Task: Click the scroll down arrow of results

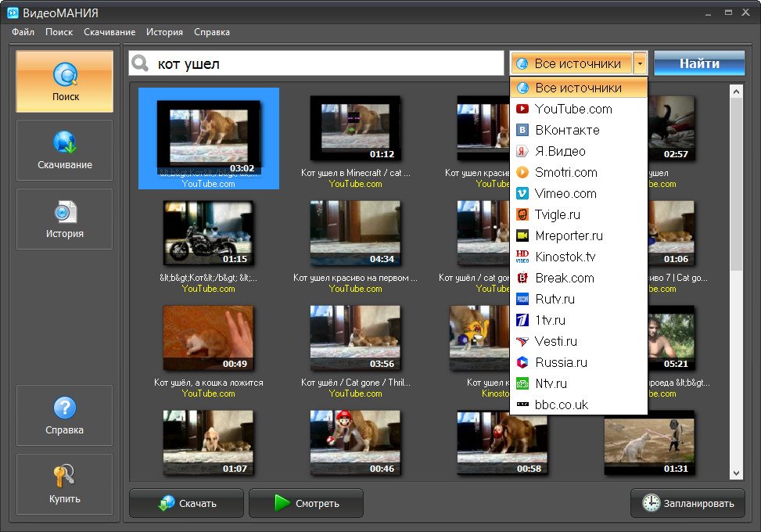Action: 736,473
